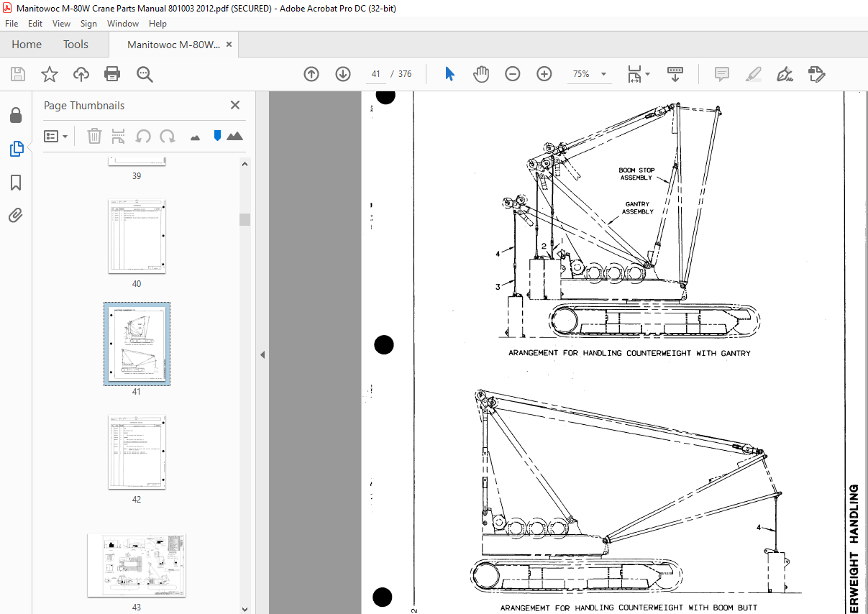
Task: Click the scrolling read mode keyboard icon
Action: pos(675,74)
